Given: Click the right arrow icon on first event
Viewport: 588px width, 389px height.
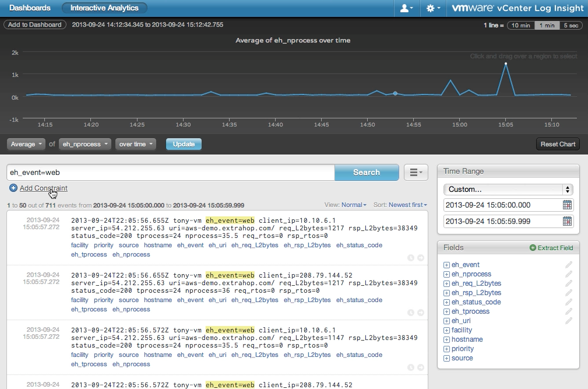Looking at the screenshot, I should [421, 258].
